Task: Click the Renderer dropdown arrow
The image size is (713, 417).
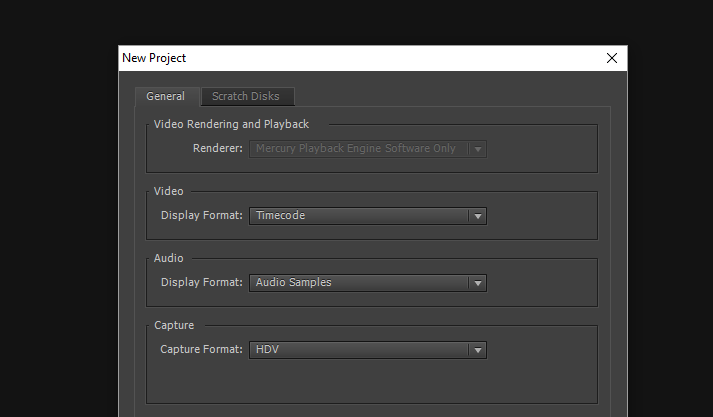Action: tap(478, 149)
